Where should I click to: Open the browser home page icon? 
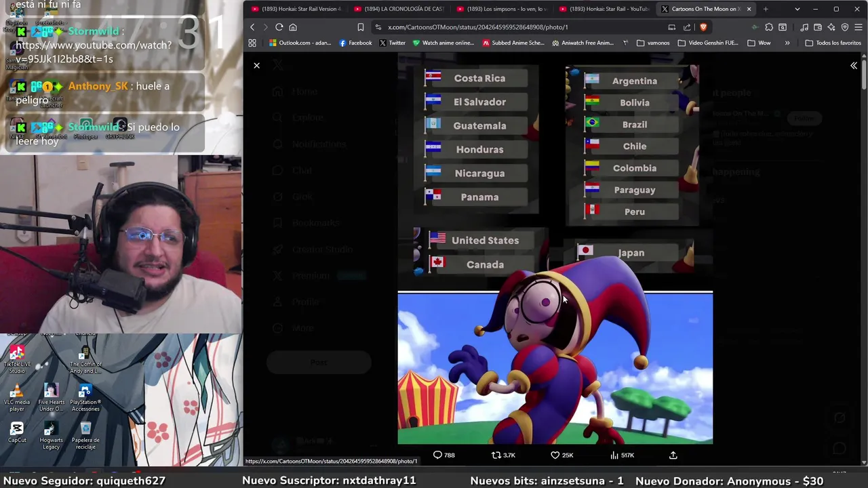[x=293, y=27]
